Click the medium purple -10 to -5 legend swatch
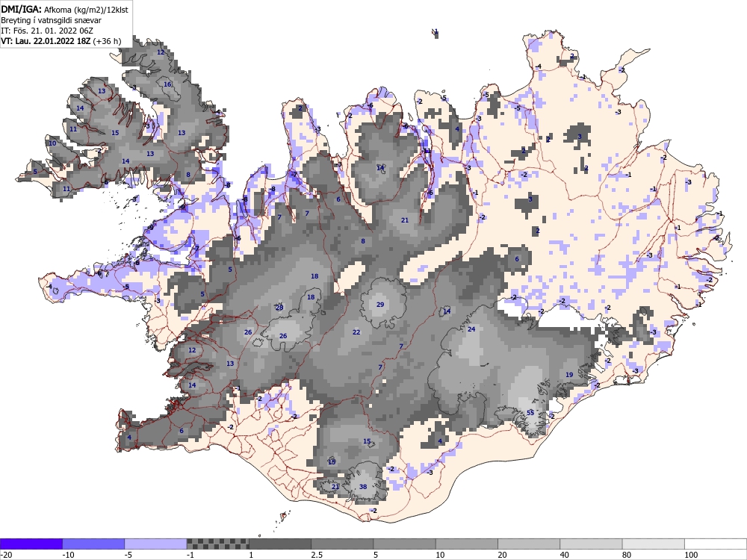This screenshot has height=560, width=747. [x=93, y=544]
